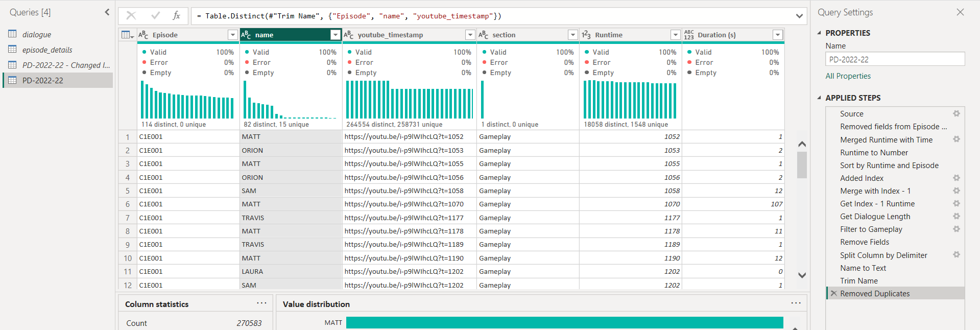980x330 pixels.
Task: Collapse the APPLIED STEPS section
Action: 819,98
